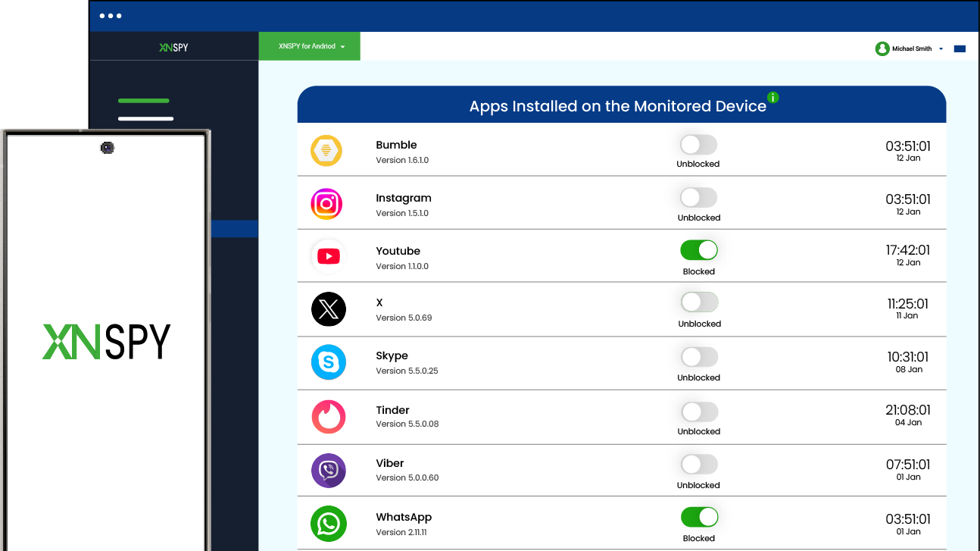Select the WhatsApp app icon
The height and width of the screenshot is (551, 980).
329,524
